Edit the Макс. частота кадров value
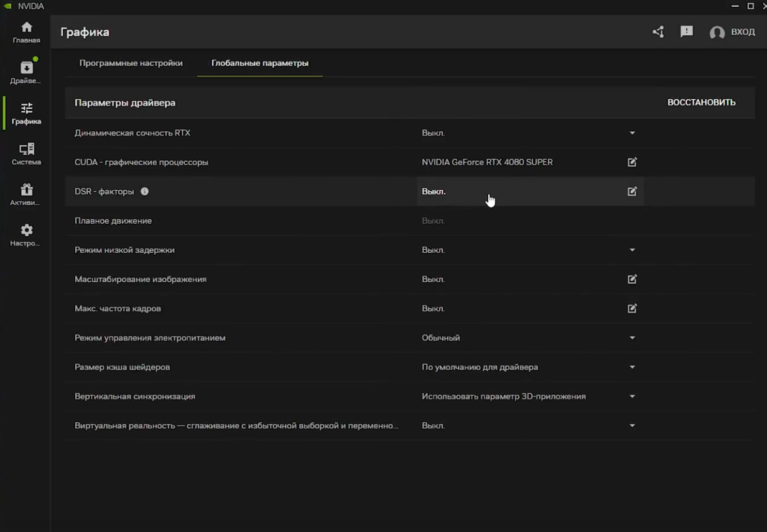 632,308
